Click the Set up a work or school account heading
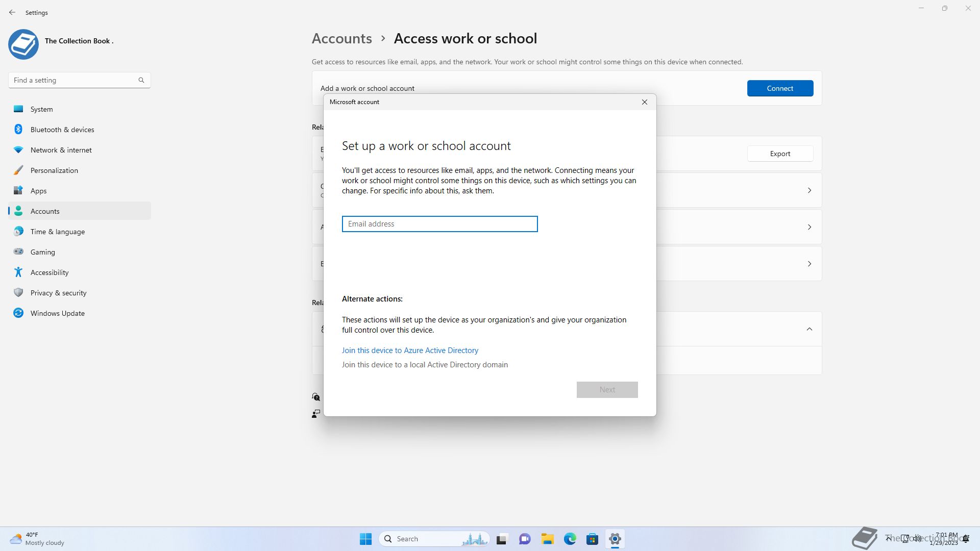Image resolution: width=980 pixels, height=551 pixels. pyautogui.click(x=426, y=146)
